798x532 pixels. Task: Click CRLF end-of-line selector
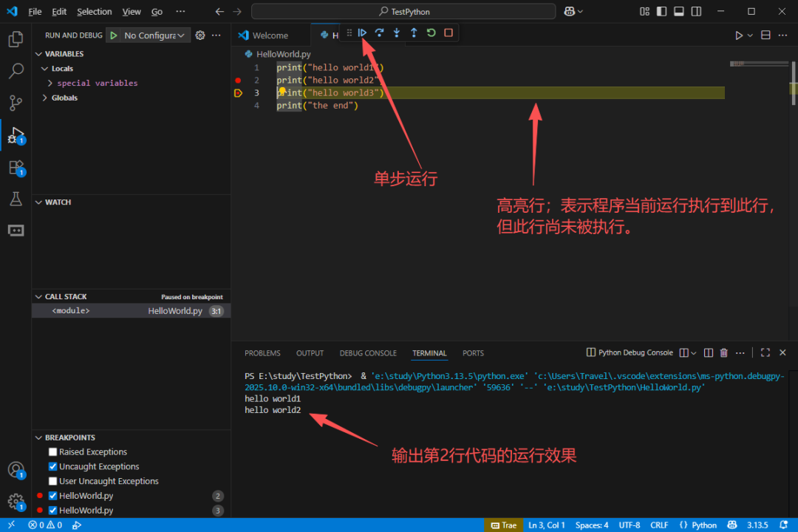pyautogui.click(x=659, y=525)
